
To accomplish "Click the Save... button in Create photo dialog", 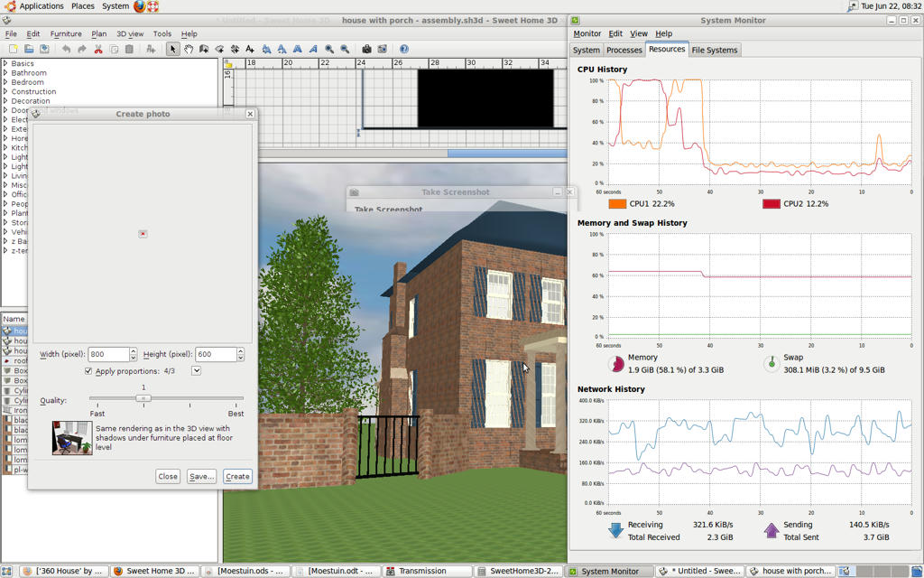I will [201, 476].
